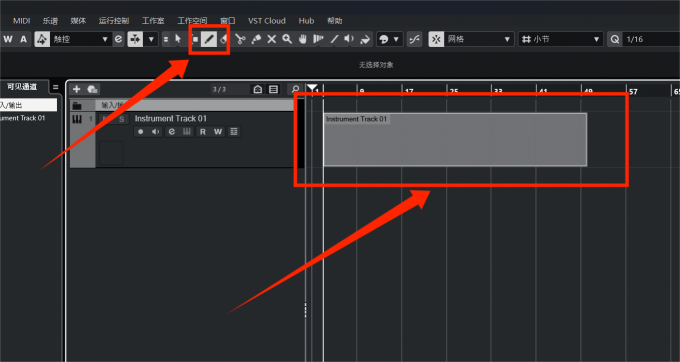Open search tracks magnifier
Image resolution: width=680 pixels, height=362 pixels.
(295, 89)
